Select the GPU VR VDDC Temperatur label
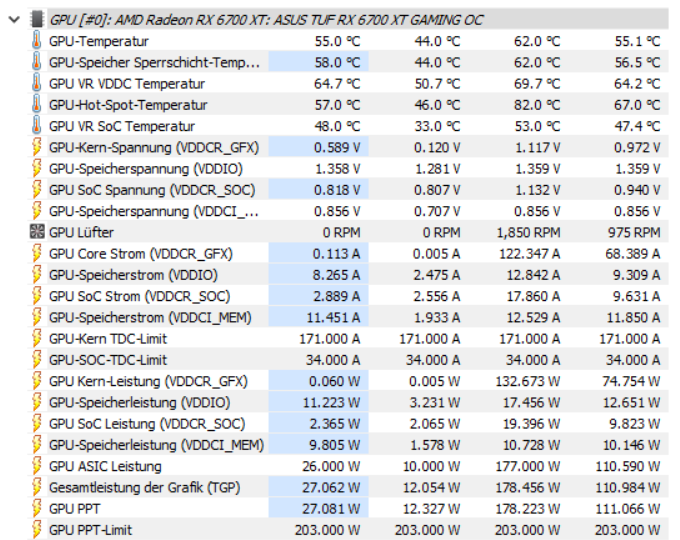 [127, 84]
